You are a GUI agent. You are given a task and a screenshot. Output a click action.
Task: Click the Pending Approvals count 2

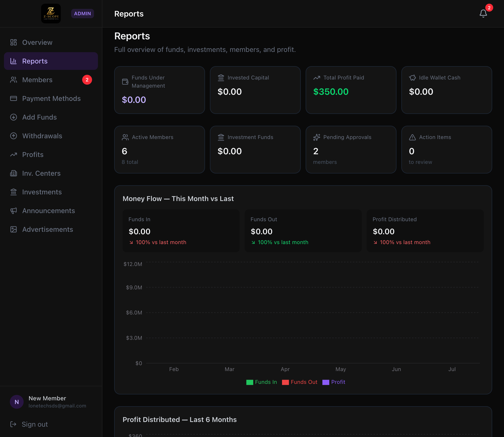click(316, 151)
